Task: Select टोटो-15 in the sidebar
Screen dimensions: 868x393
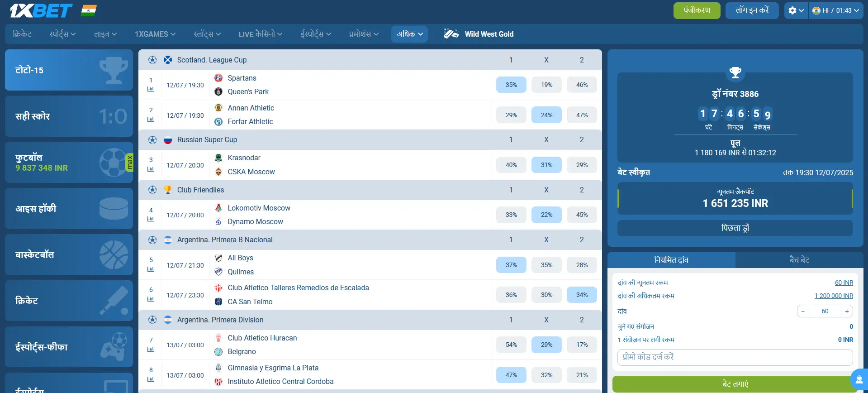Action: pyautogui.click(x=69, y=70)
